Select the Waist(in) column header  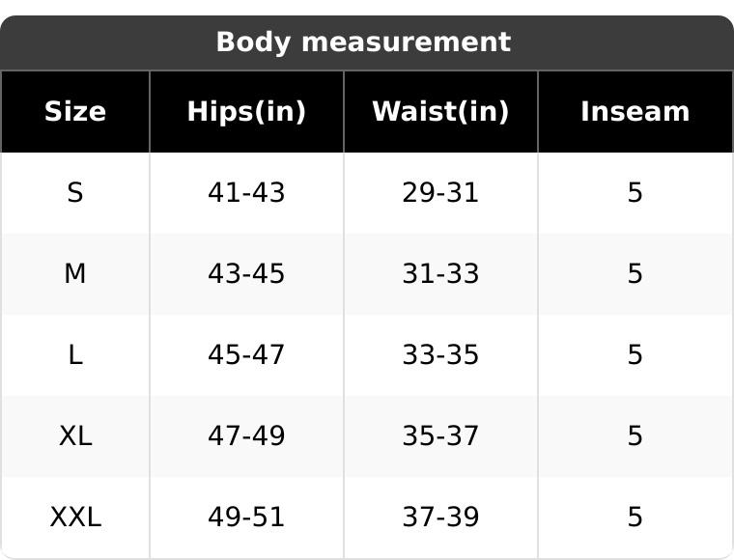coord(440,112)
